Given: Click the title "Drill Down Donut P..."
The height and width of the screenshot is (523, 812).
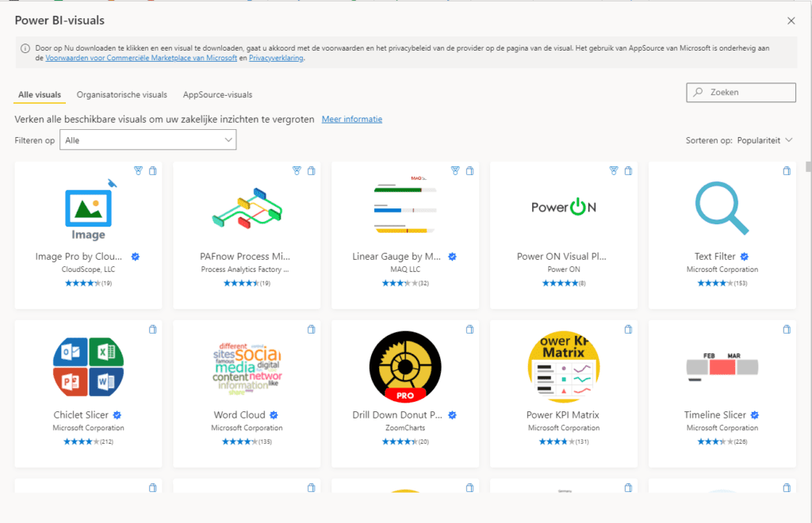Looking at the screenshot, I should [x=397, y=415].
